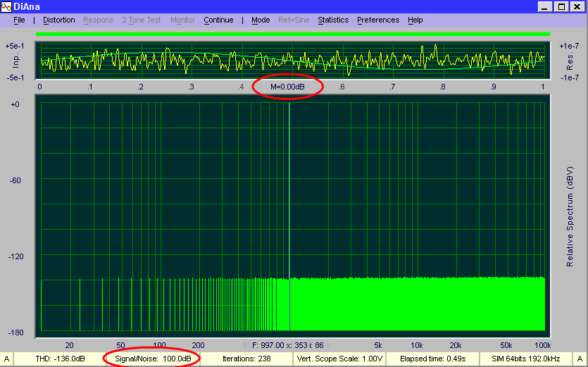Click the Elapsed time: 0.49s field
This screenshot has width=588, height=367.
433,359
